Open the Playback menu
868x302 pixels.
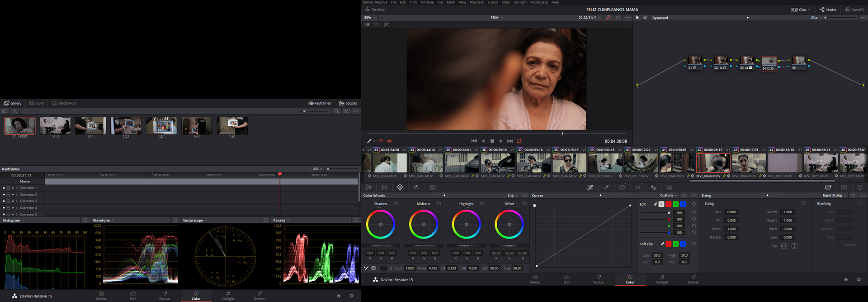coord(476,2)
